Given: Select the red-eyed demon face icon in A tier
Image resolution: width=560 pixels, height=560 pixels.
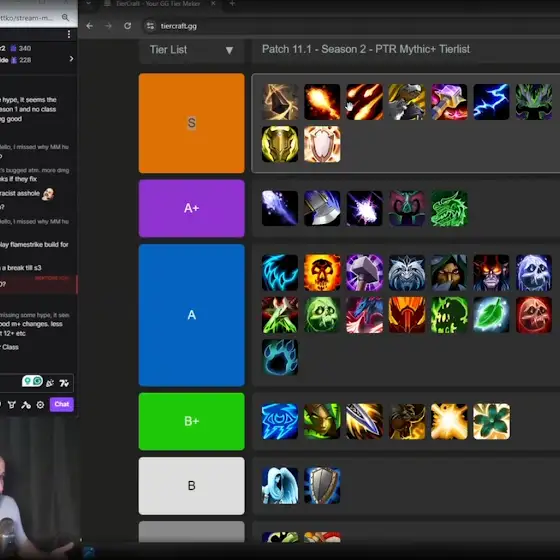Looking at the screenshot, I should [x=491, y=272].
